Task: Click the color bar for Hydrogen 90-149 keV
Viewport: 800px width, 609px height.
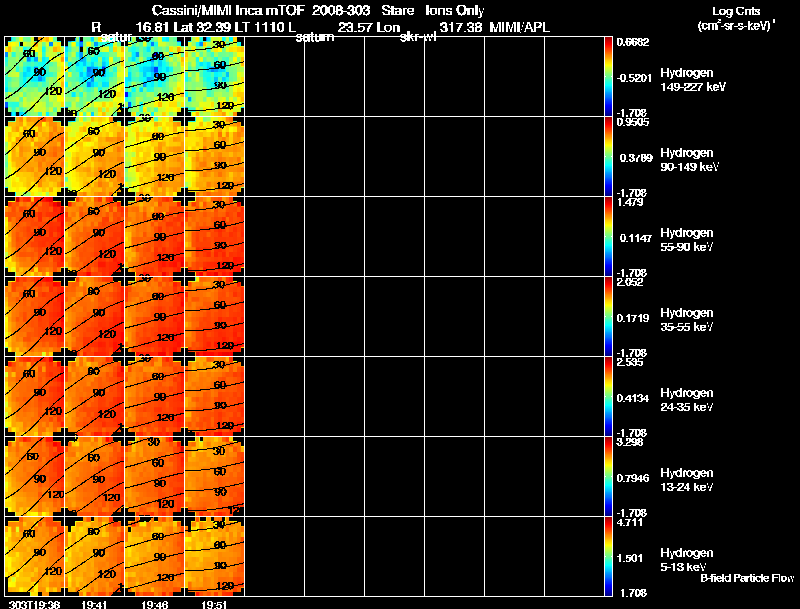Action: click(608, 156)
